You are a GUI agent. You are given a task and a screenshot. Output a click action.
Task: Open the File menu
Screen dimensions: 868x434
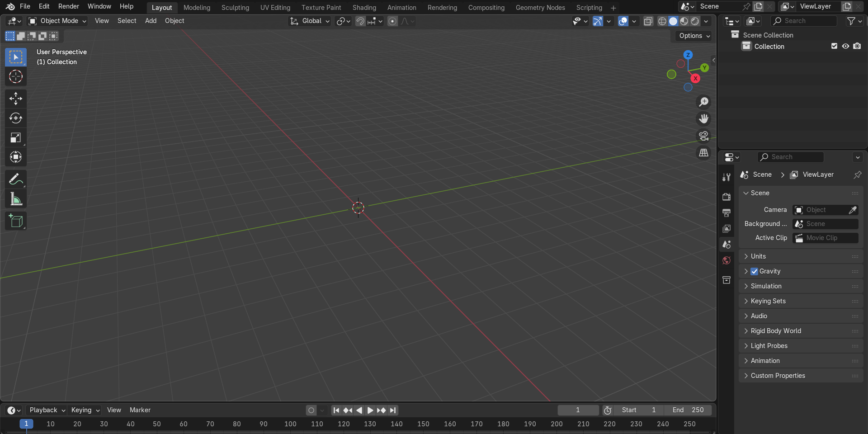click(x=25, y=6)
